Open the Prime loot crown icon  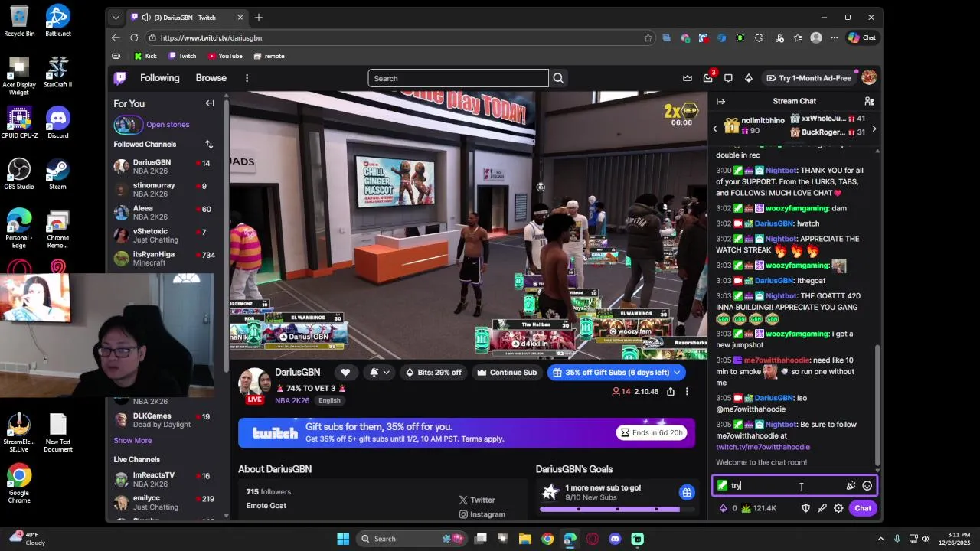[688, 78]
